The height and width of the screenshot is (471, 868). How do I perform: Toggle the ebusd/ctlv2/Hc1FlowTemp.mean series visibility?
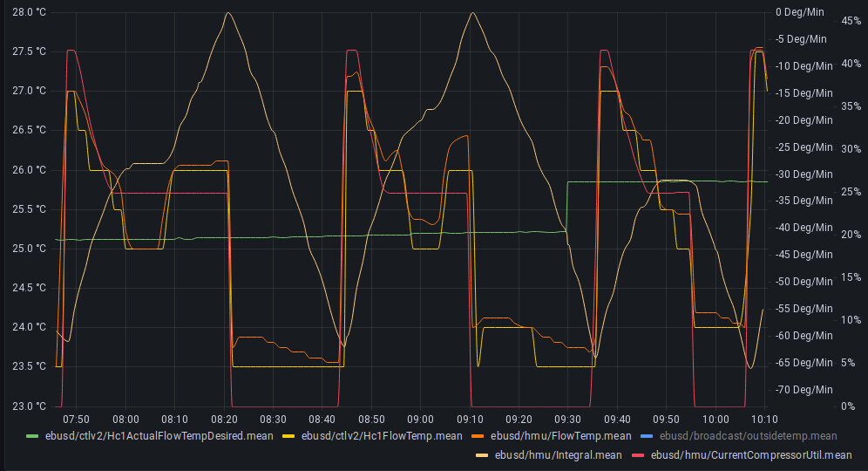point(382,436)
